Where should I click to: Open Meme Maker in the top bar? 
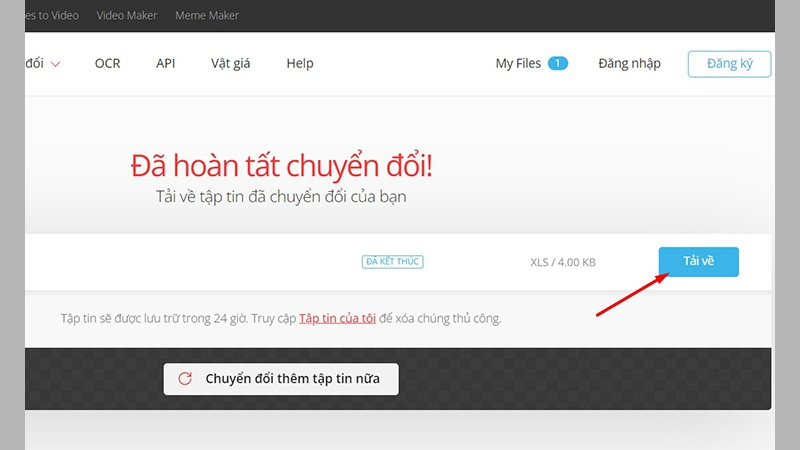(x=207, y=15)
